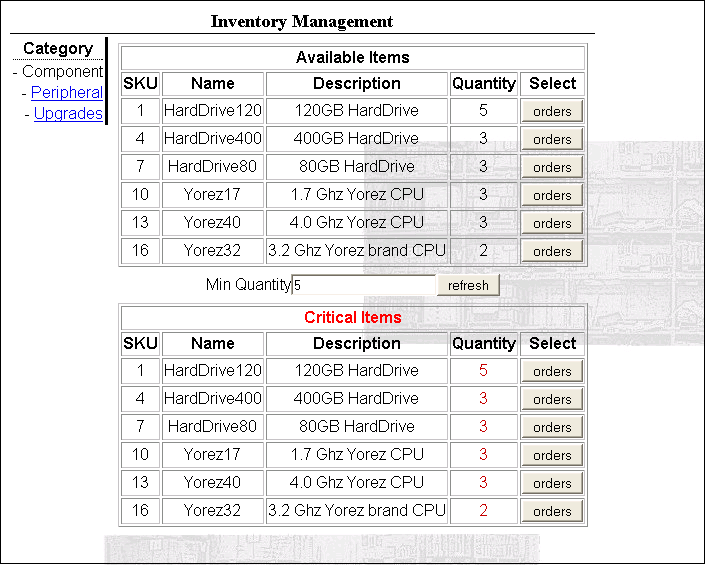Click orders for HardDrive80 in Available Items
The width and height of the screenshot is (705, 565).
point(552,167)
